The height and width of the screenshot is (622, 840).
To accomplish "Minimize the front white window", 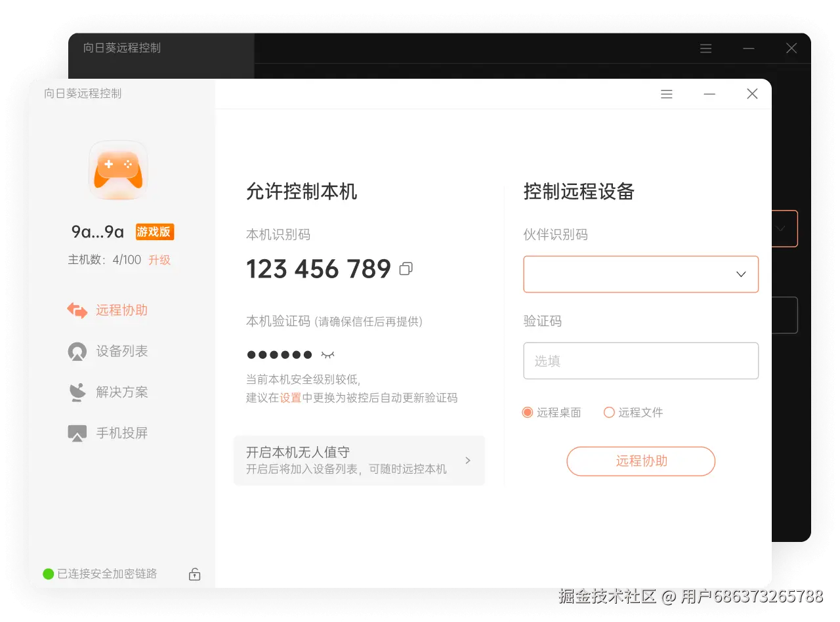I will 709,94.
